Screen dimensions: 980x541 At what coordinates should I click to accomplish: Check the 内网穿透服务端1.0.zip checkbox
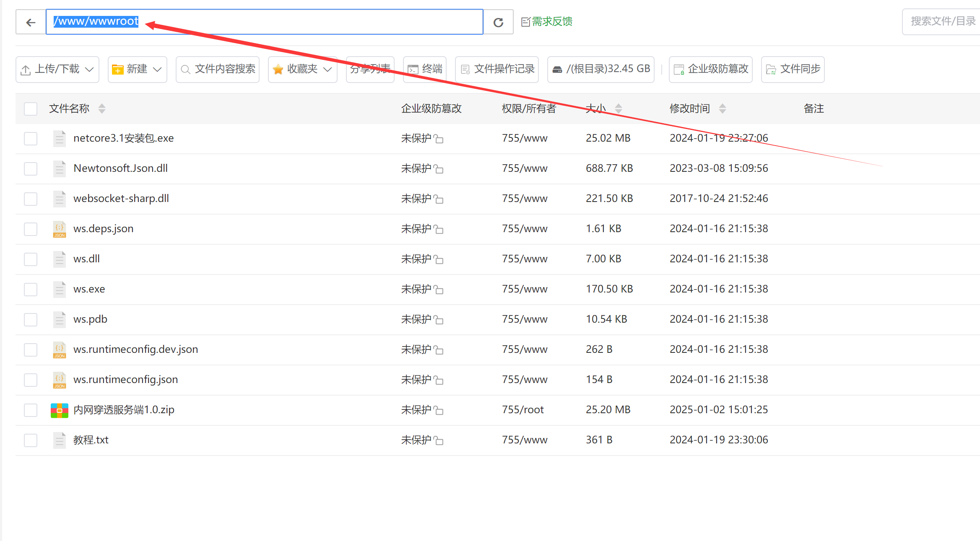31,410
